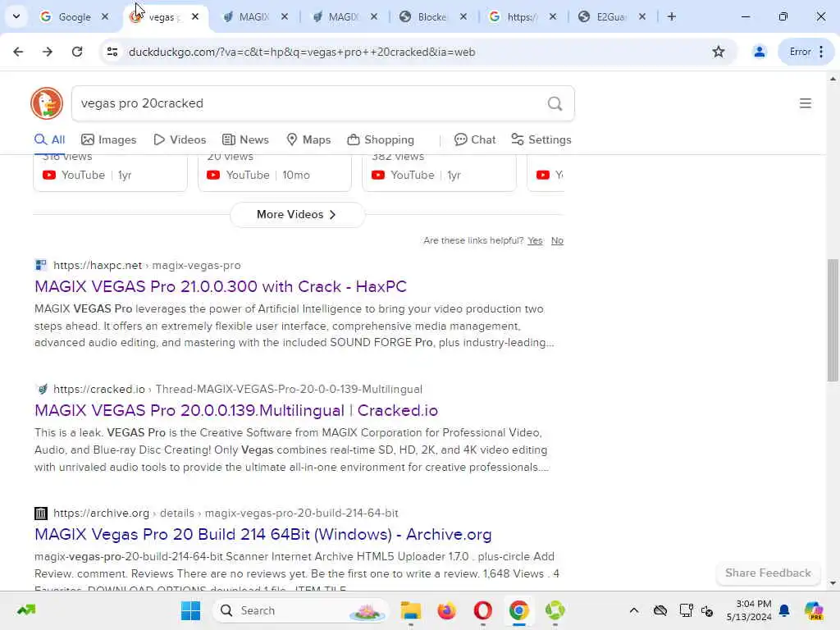Open DuckDuckGo Chat
The height and width of the screenshot is (630, 840).
475,139
